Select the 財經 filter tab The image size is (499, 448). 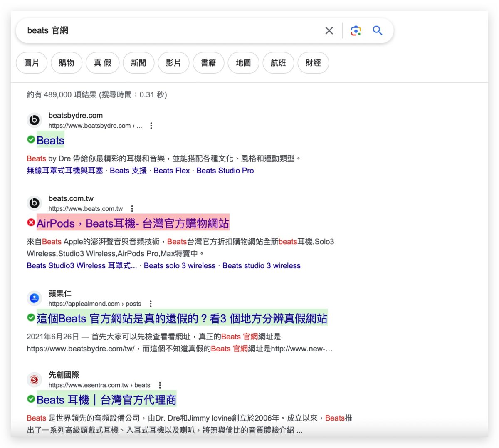point(313,63)
